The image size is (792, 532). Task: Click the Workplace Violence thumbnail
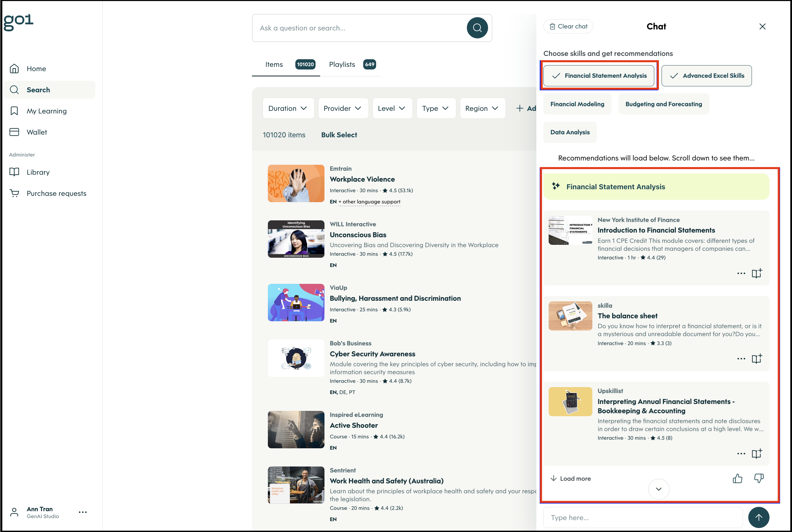[x=296, y=184]
